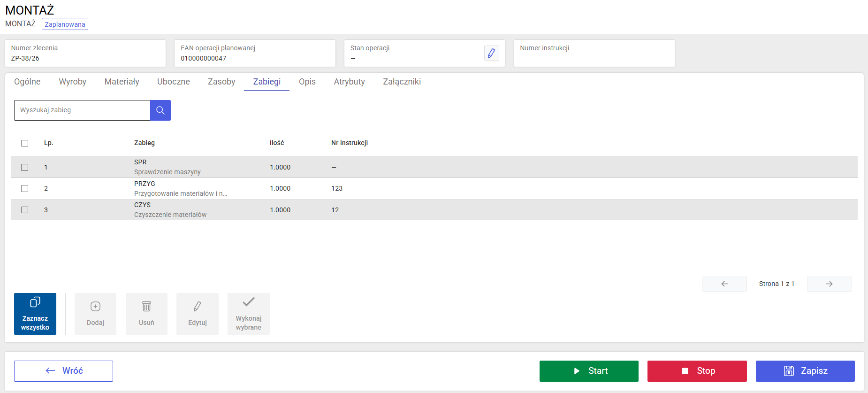Click the Usuń trash icon

pyautogui.click(x=146, y=314)
